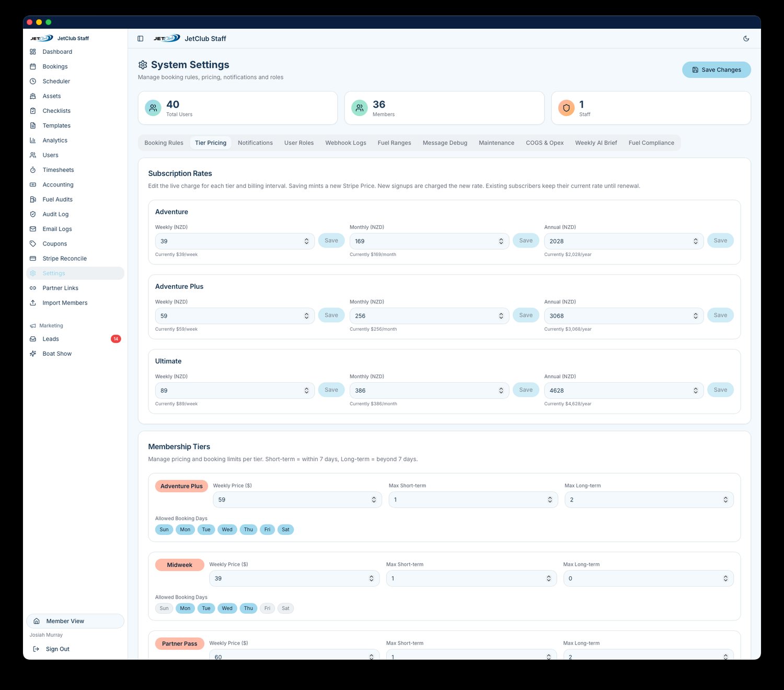Click stepper arrows on Adventure Monthly price
The image size is (784, 690).
(501, 241)
